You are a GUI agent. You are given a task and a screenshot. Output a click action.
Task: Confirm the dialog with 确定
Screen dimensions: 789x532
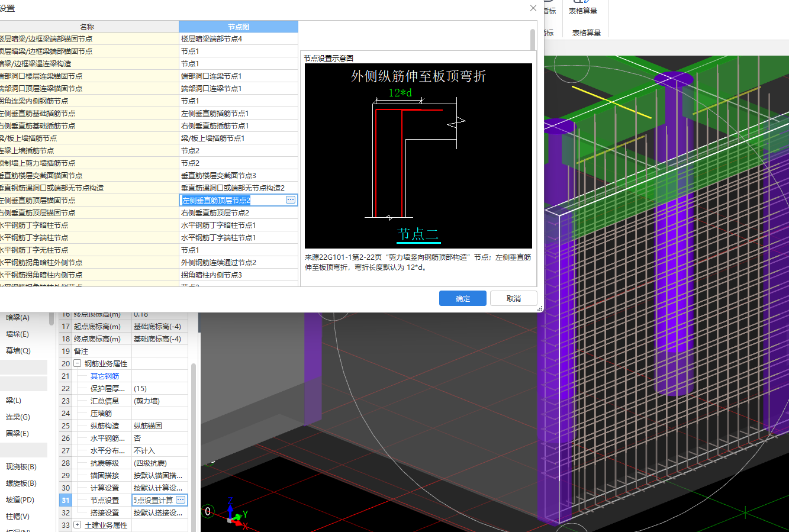point(463,298)
